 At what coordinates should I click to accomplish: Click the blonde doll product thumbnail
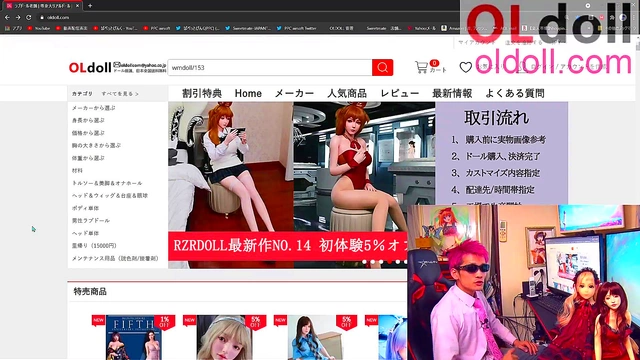point(224,338)
